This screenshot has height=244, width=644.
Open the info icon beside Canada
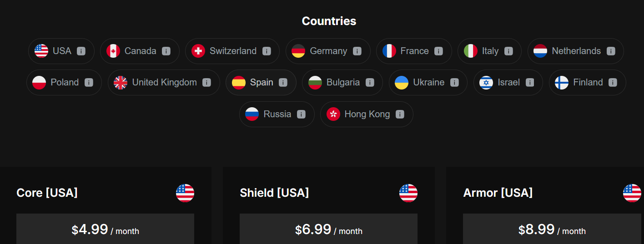click(x=166, y=51)
